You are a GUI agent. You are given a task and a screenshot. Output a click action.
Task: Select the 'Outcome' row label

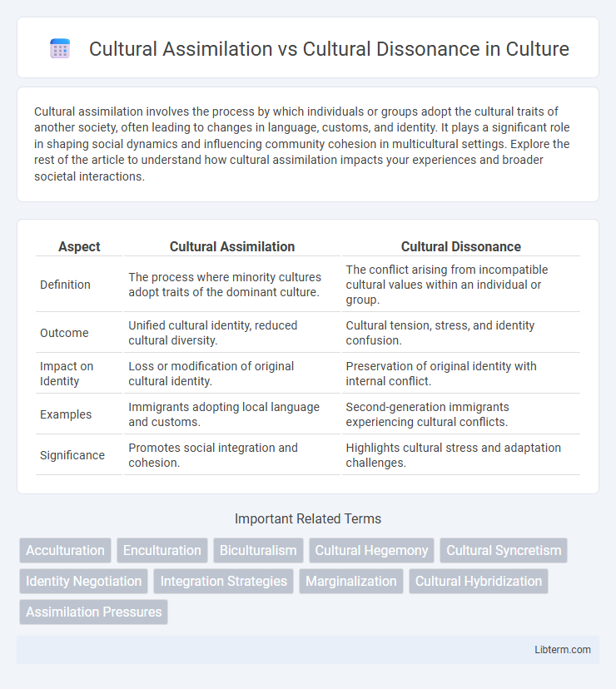pos(64,333)
